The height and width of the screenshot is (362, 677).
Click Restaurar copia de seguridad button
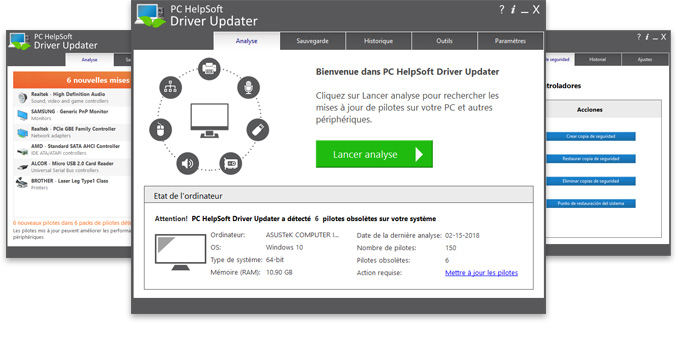coord(591,159)
